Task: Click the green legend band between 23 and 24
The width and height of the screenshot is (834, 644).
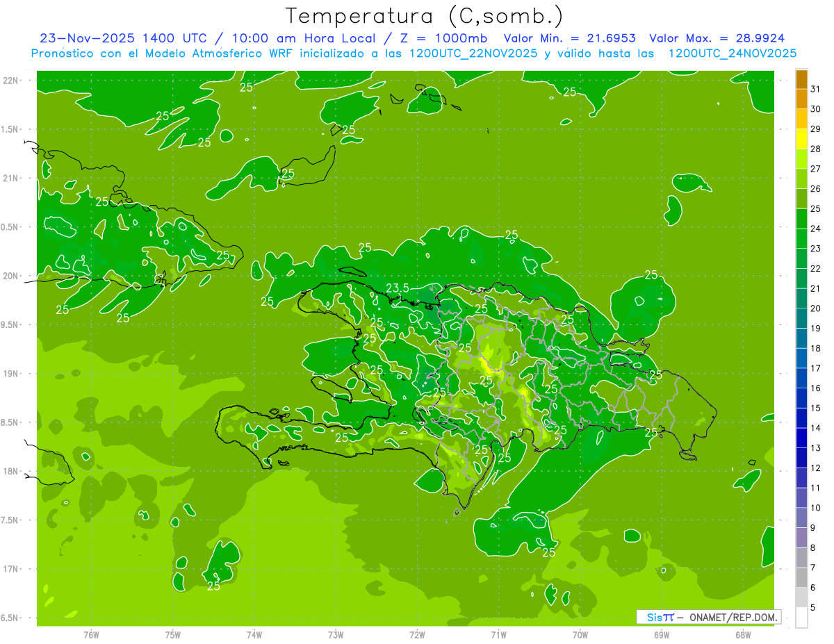Action: coord(801,239)
